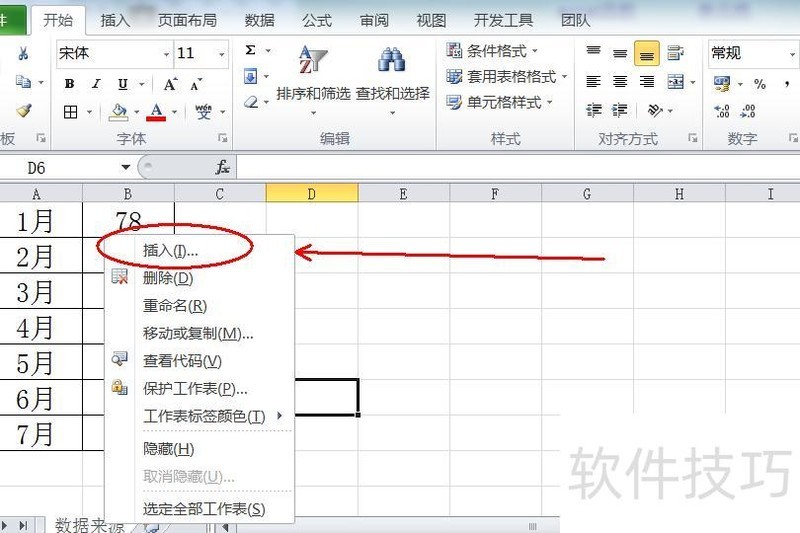Click the last-sheet navigation arrow
This screenshot has height=533, width=800.
23,525
